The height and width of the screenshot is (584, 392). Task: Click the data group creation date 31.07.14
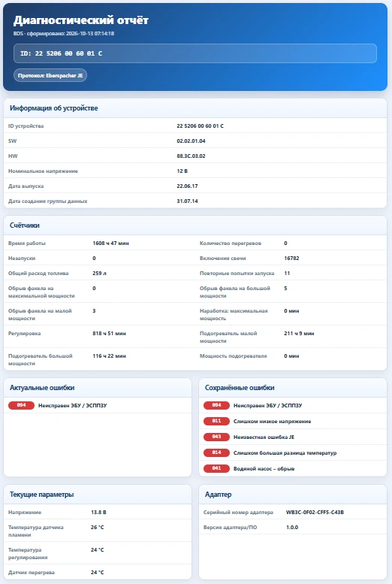187,201
